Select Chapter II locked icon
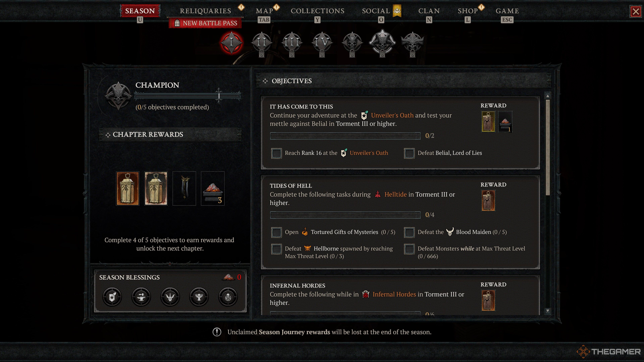 coord(262,43)
